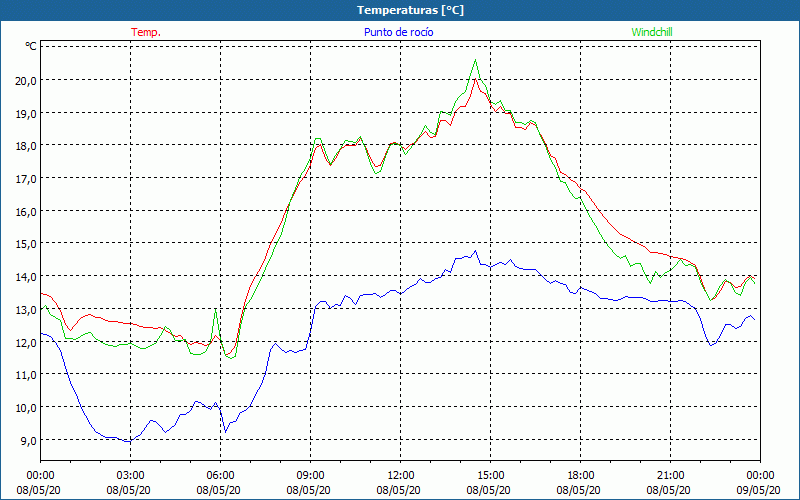Pick the 09:00 time label on the x-axis

[310, 475]
